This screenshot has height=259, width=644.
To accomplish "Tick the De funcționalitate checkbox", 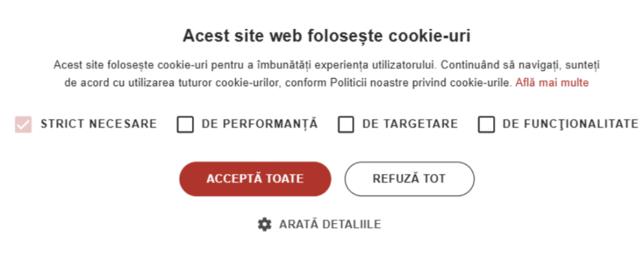I will [x=486, y=124].
